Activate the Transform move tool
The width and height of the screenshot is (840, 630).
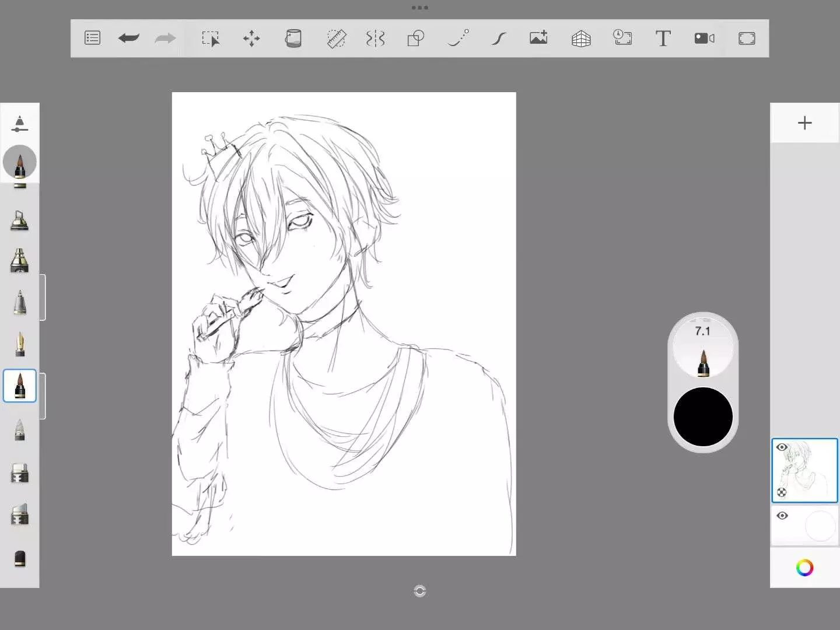251,38
